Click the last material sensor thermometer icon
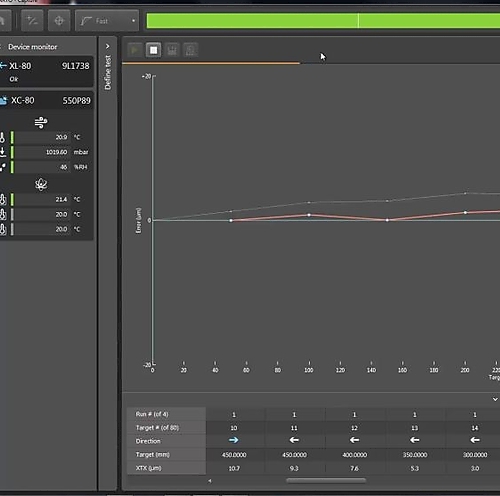Screen dimensions: 500x496 (3, 229)
